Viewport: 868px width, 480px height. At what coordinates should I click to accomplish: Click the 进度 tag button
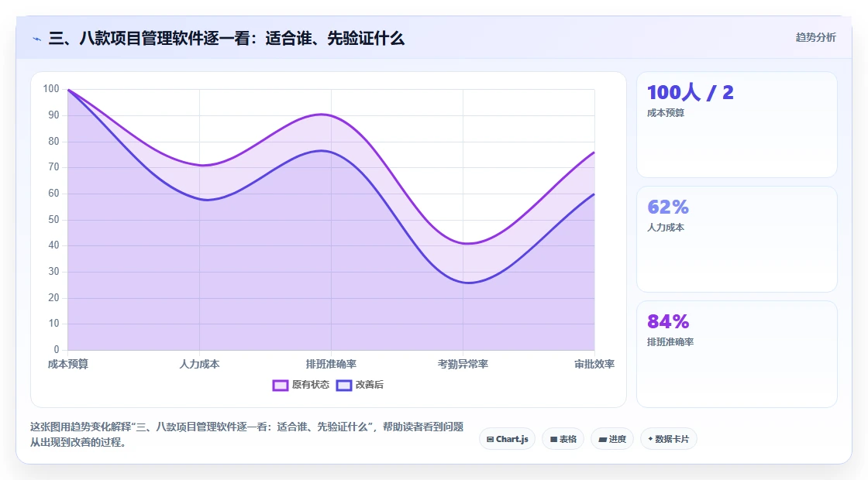(x=612, y=439)
